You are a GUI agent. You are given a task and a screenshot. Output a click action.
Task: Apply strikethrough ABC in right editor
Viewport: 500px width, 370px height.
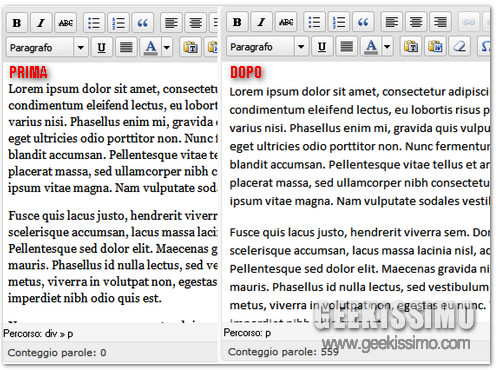[x=286, y=22]
